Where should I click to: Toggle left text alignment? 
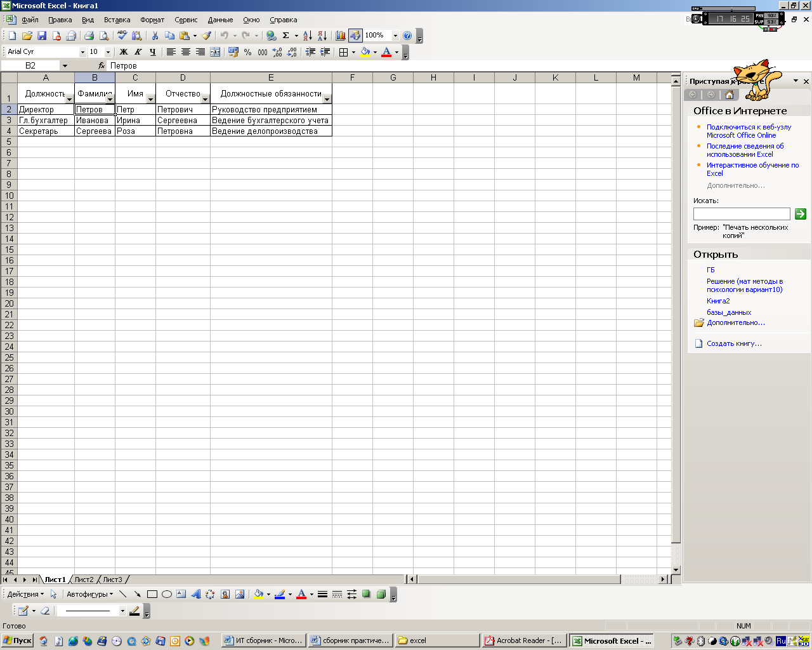pos(171,52)
